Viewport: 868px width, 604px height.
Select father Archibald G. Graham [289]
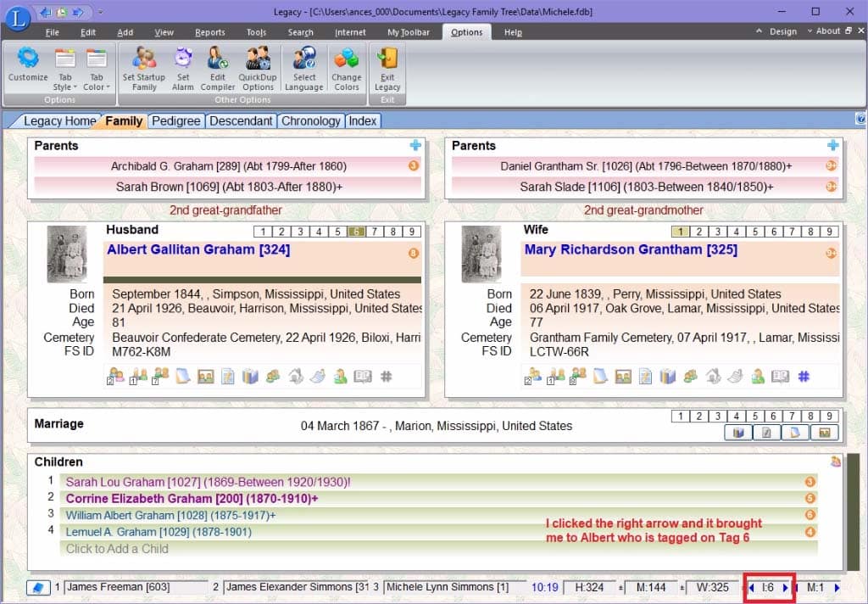(x=228, y=166)
